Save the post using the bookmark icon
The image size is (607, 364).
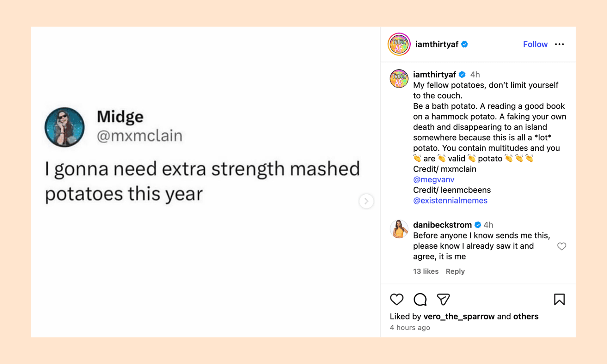560,300
